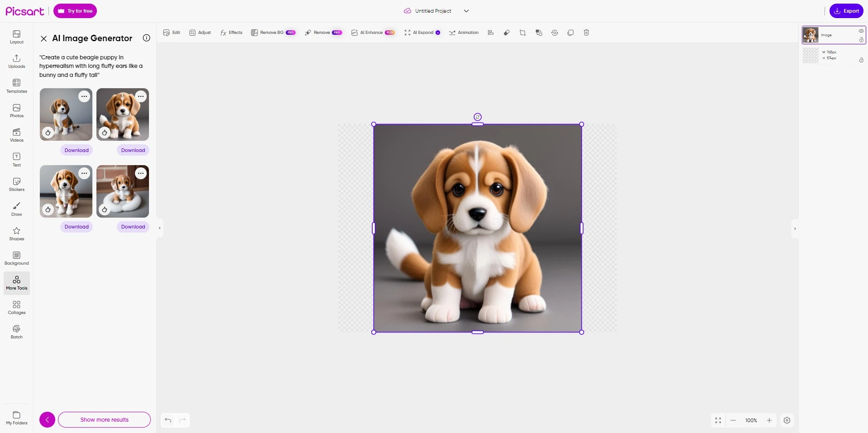868x433 pixels.
Task: Download the first generated puppy image
Action: click(77, 150)
